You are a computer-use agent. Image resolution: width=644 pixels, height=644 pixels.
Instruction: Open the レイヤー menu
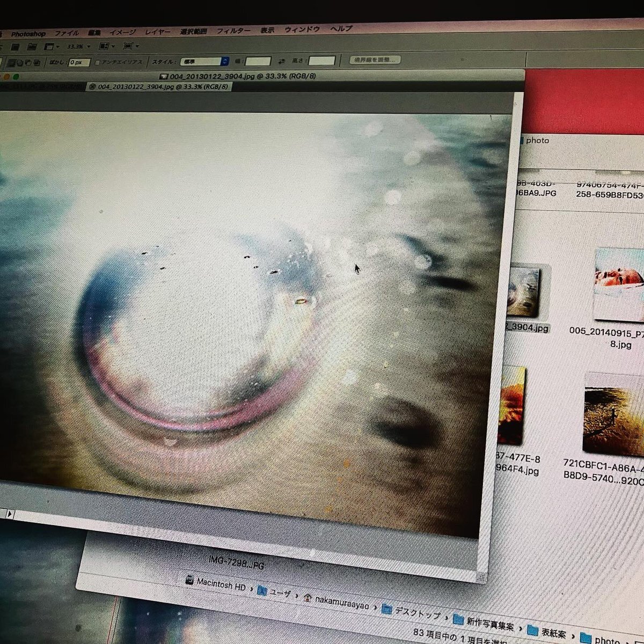158,32
